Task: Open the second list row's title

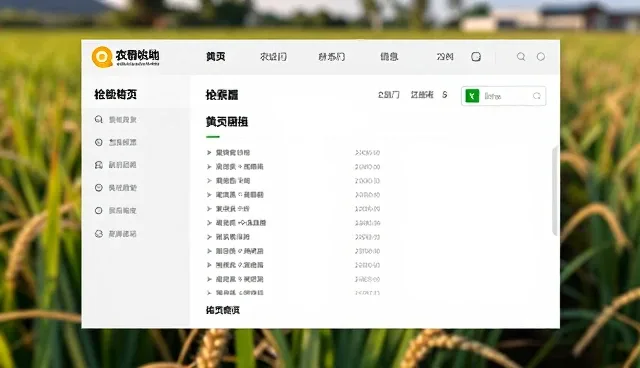Action: (240, 166)
